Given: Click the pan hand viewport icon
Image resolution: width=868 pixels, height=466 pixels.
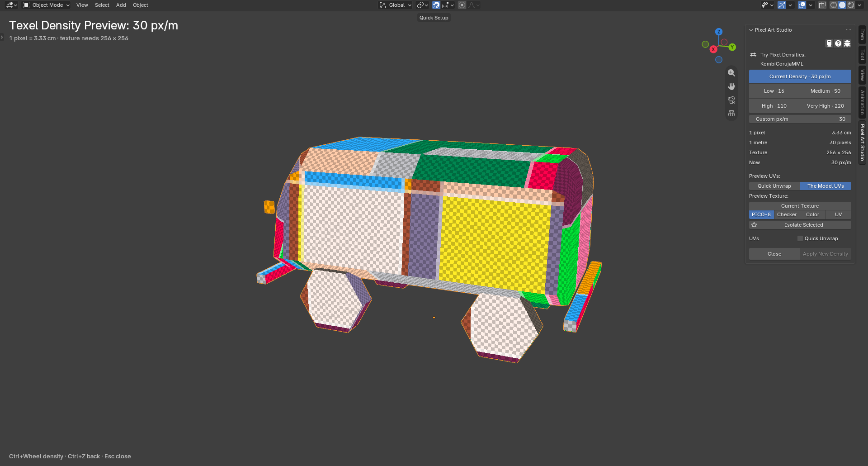Looking at the screenshot, I should point(731,86).
